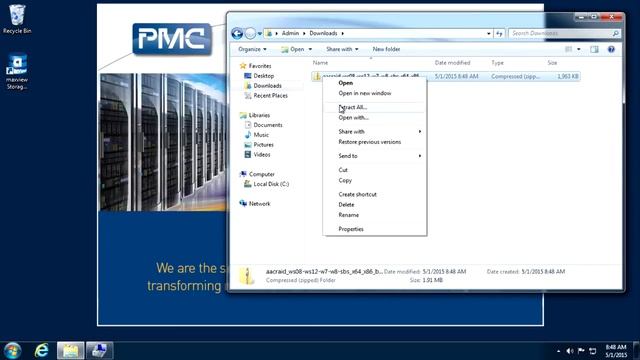Viewport: 640px width, 360px height.
Task: Open the recent locations arrow beside Forward
Action: tap(260, 33)
